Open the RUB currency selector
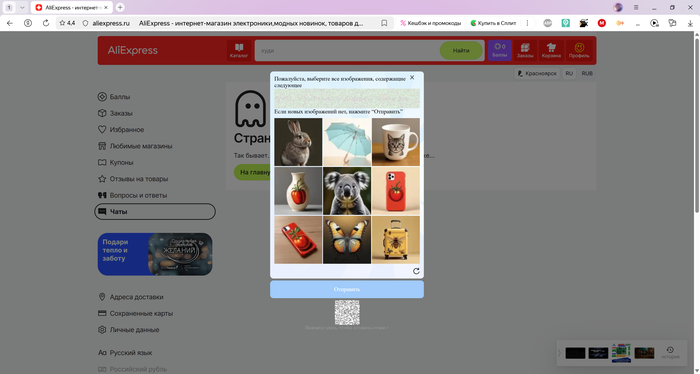 [x=587, y=73]
